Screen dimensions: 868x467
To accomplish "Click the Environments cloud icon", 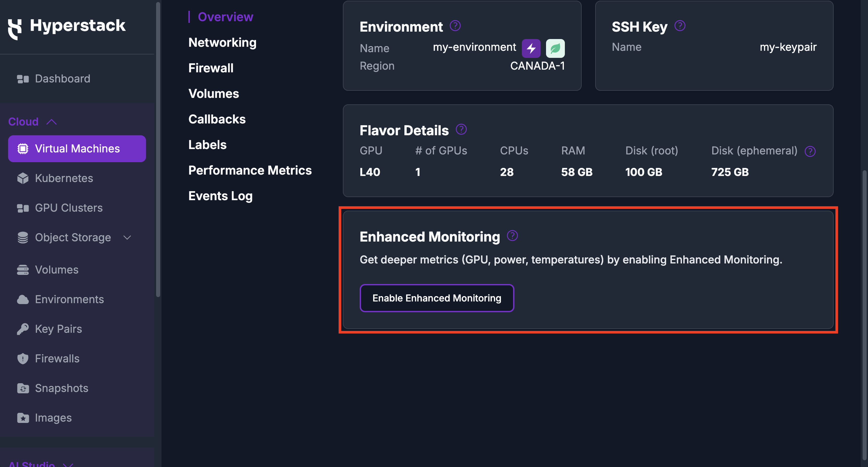I will click(x=23, y=299).
